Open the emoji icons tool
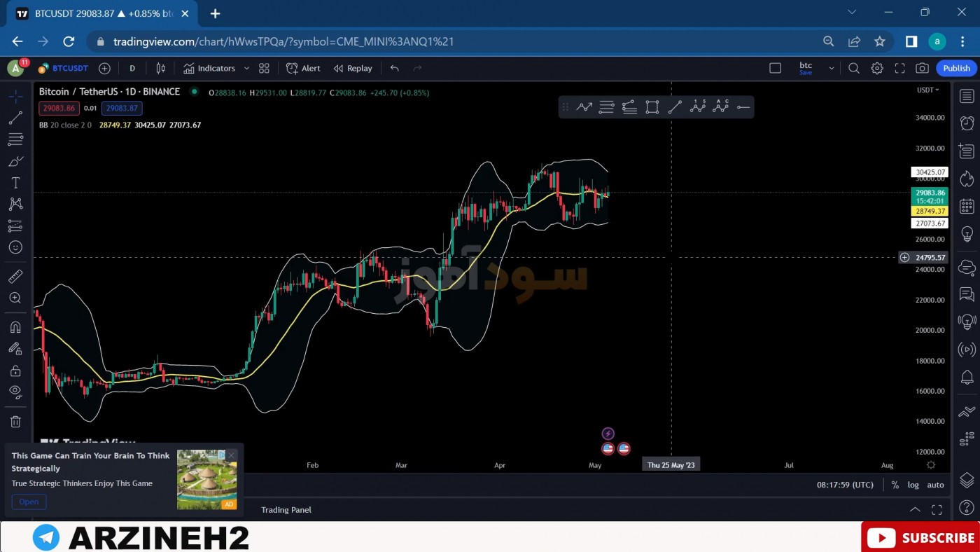Screen dimensions: 980x552 pos(15,247)
